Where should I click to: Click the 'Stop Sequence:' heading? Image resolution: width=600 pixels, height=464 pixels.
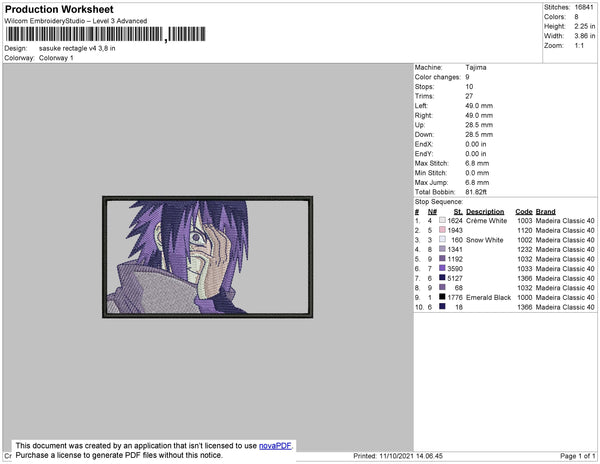click(439, 202)
